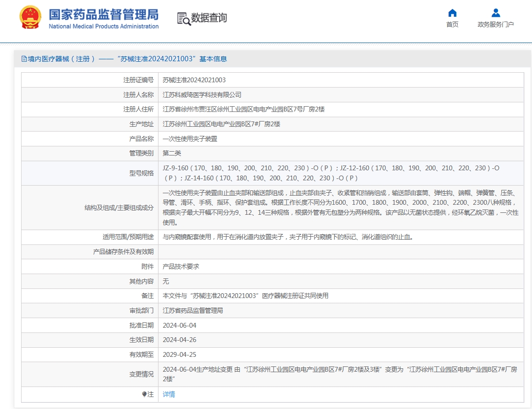The width and height of the screenshot is (532, 409).
Task: Click the 变更情况 row label
Action: click(141, 375)
